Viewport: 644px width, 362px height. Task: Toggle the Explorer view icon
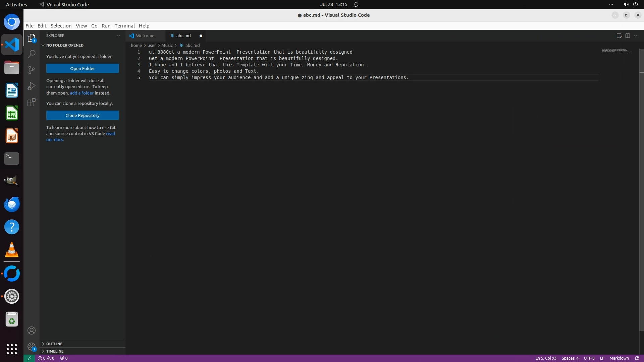click(x=32, y=38)
